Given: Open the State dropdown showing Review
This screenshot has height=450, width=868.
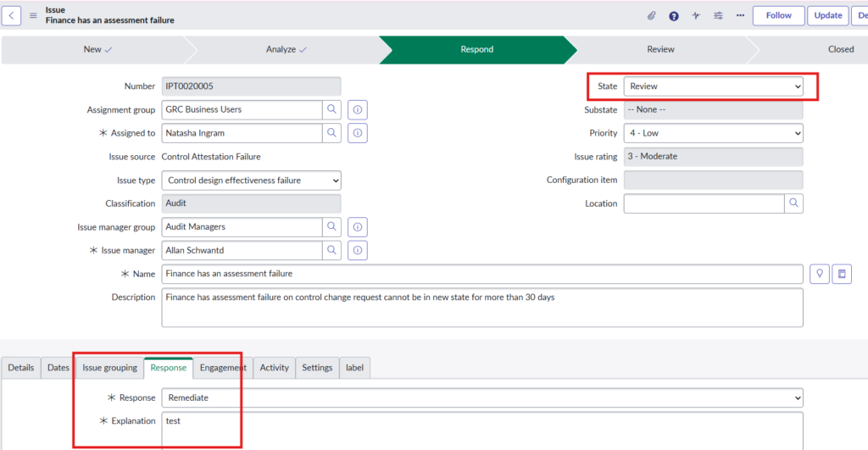Looking at the screenshot, I should (x=713, y=86).
